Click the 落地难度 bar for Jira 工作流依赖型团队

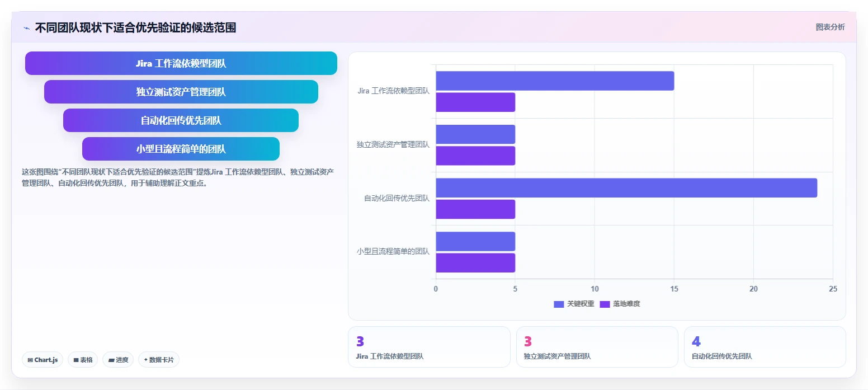[x=475, y=102]
